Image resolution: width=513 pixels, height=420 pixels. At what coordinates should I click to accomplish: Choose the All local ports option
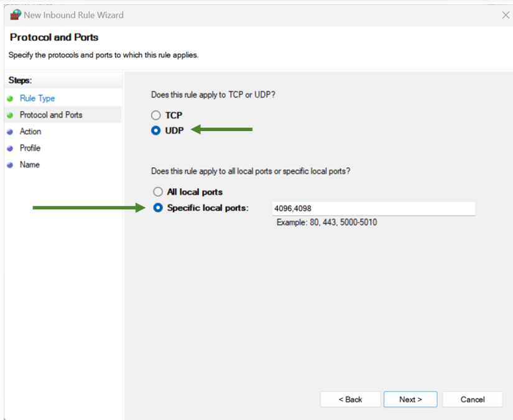pos(158,192)
